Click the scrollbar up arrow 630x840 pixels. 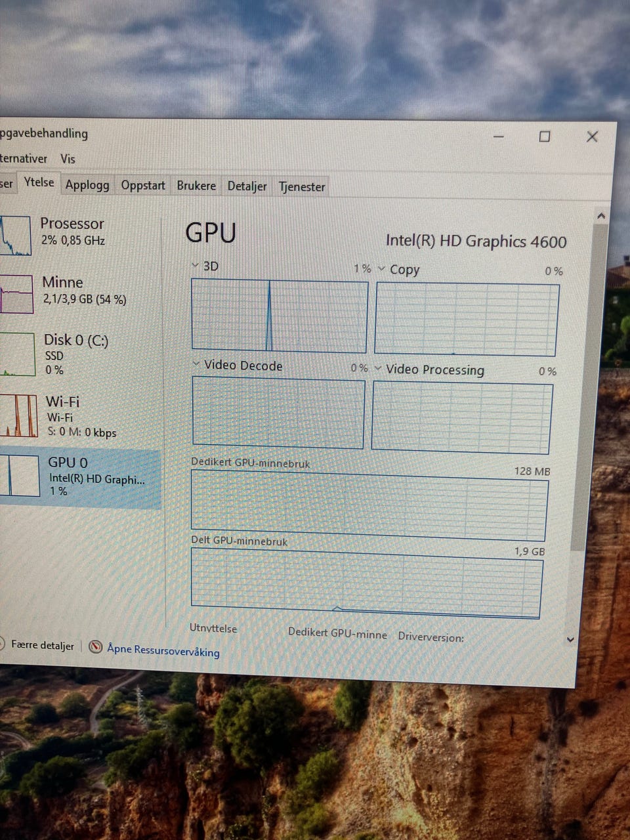pyautogui.click(x=601, y=215)
